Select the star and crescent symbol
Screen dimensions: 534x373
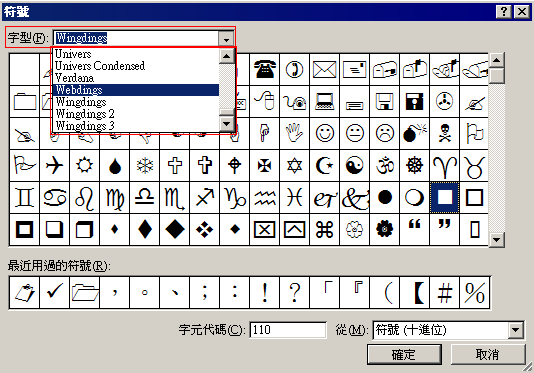324,166
